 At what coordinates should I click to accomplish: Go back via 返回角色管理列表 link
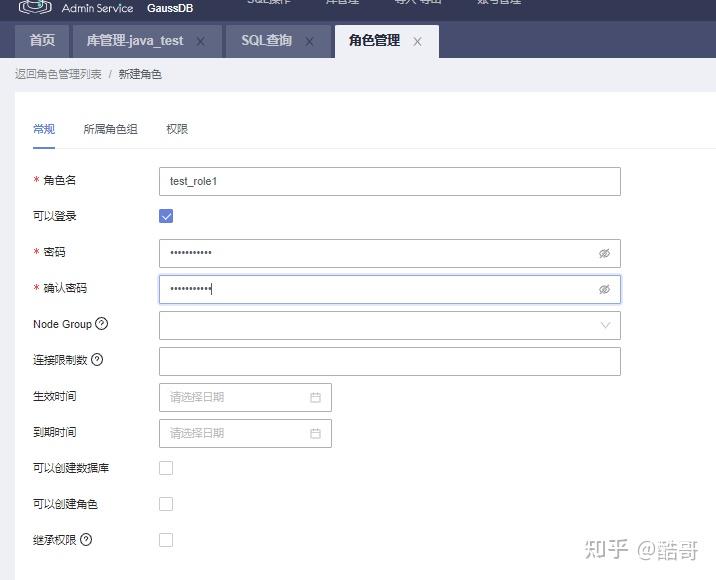coord(58,74)
